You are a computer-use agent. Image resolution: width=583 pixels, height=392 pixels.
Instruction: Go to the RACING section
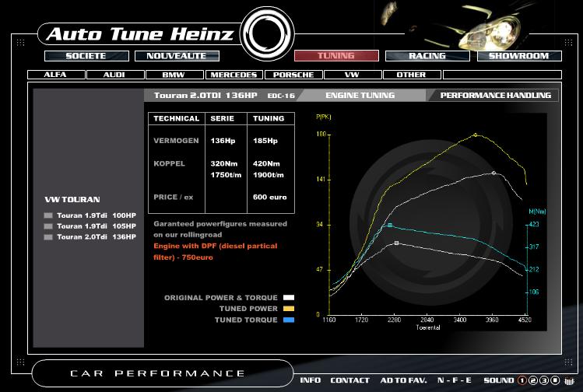click(x=427, y=56)
